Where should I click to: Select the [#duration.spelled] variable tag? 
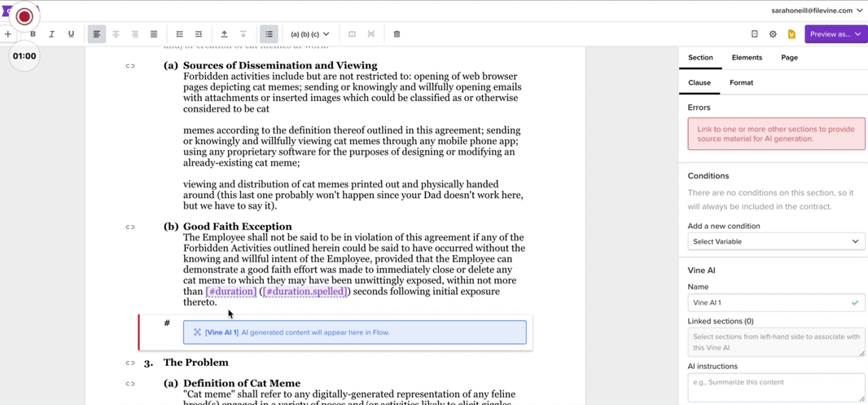tap(305, 292)
